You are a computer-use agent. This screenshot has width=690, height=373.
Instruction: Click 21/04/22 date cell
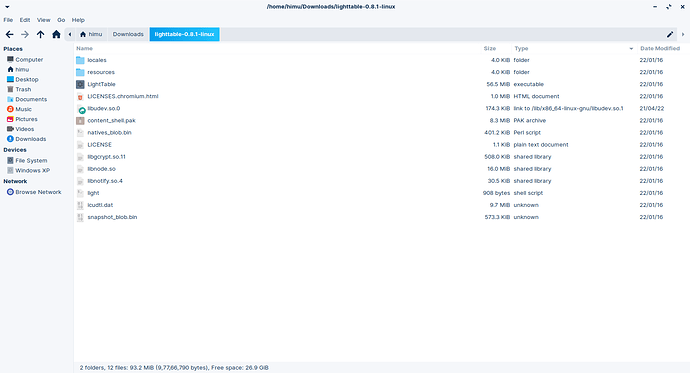click(x=652, y=109)
